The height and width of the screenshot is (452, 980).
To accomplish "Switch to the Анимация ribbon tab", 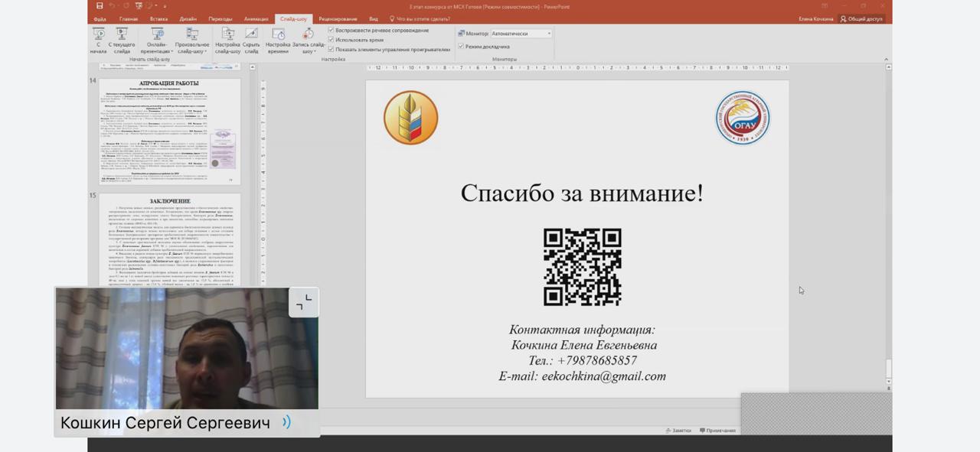I will (256, 19).
